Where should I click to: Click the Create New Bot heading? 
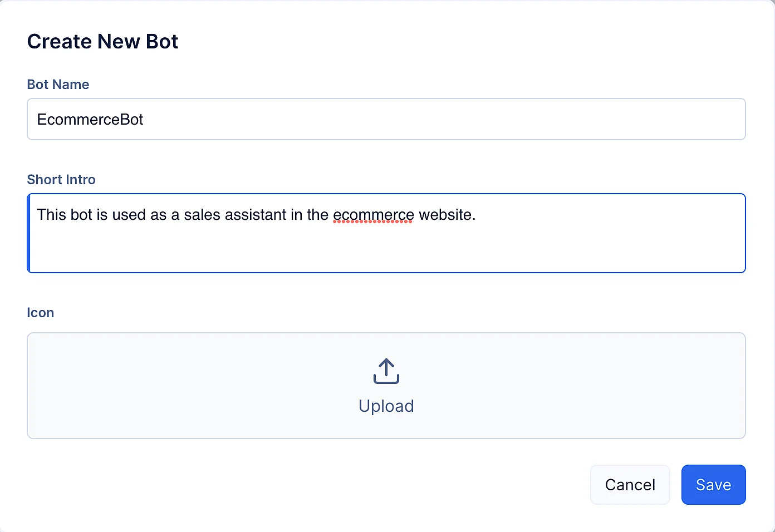tap(102, 42)
